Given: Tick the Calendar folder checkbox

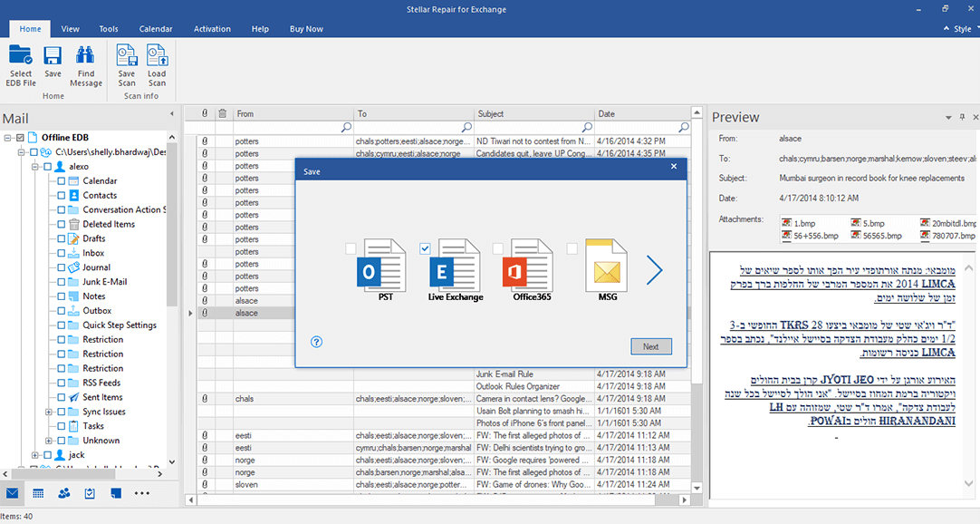Looking at the screenshot, I should 62,181.
